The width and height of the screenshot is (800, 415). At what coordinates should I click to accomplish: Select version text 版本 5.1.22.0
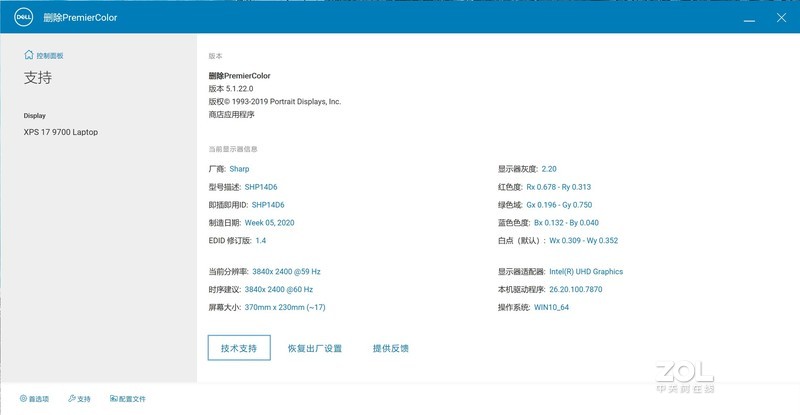pyautogui.click(x=231, y=89)
